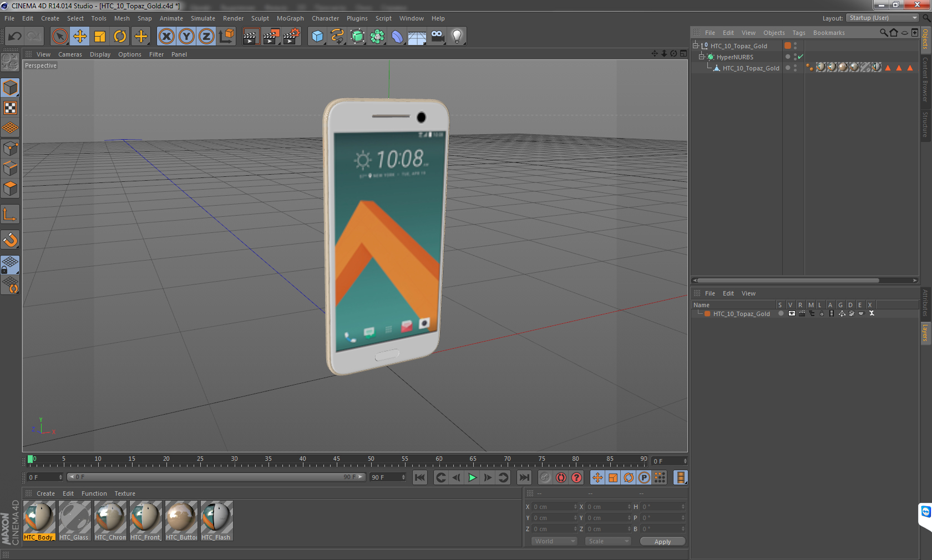
Task: Toggle the snap magnet icon
Action: 11,240
